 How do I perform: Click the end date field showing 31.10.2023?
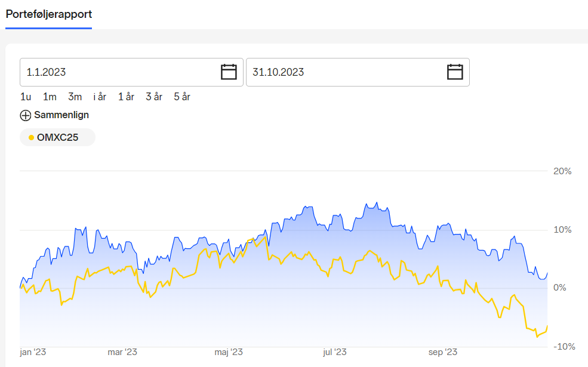tap(358, 72)
